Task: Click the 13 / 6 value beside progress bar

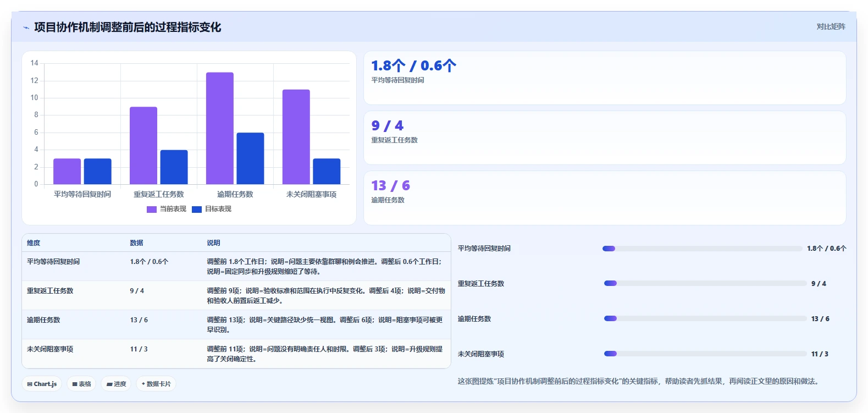Action: click(820, 319)
